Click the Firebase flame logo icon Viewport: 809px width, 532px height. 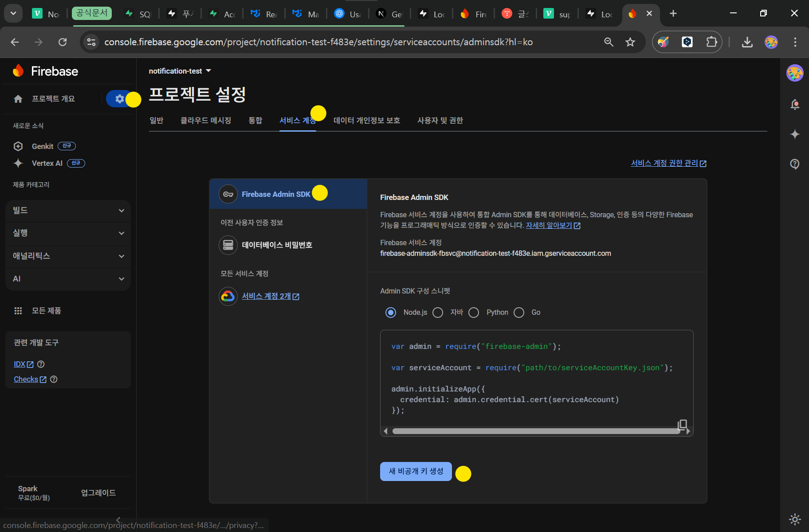click(18, 71)
